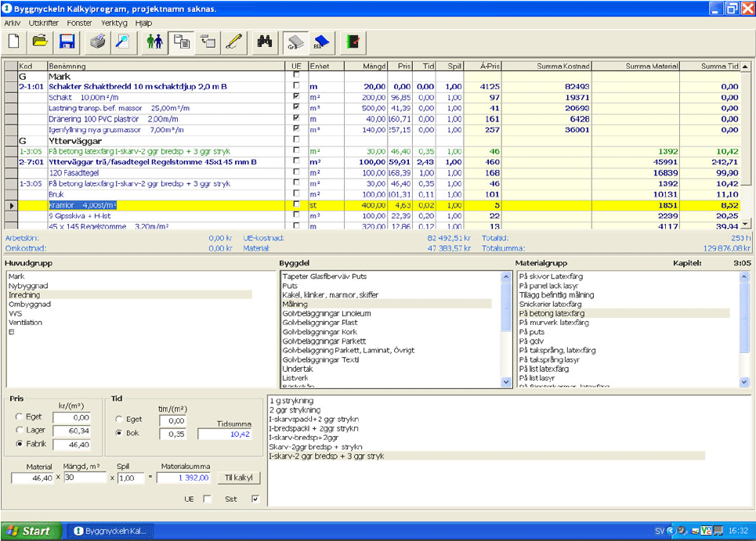Click the new document icon
This screenshot has height=541, width=756.
point(14,41)
